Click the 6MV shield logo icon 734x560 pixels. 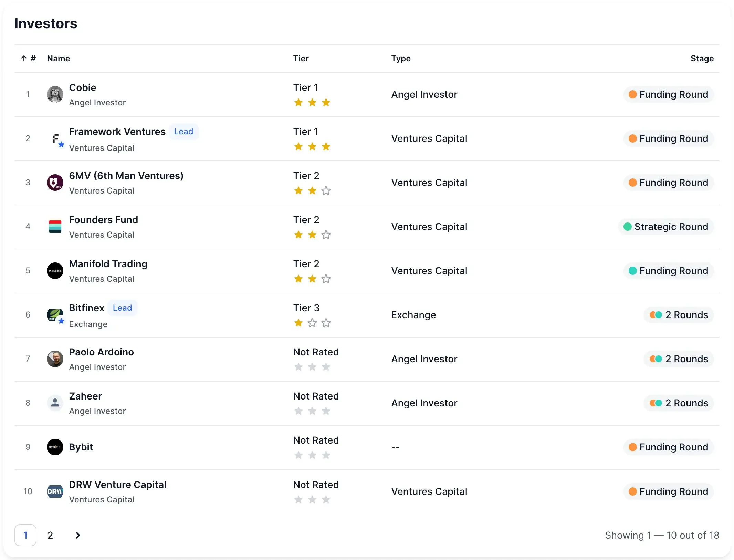[x=55, y=183]
